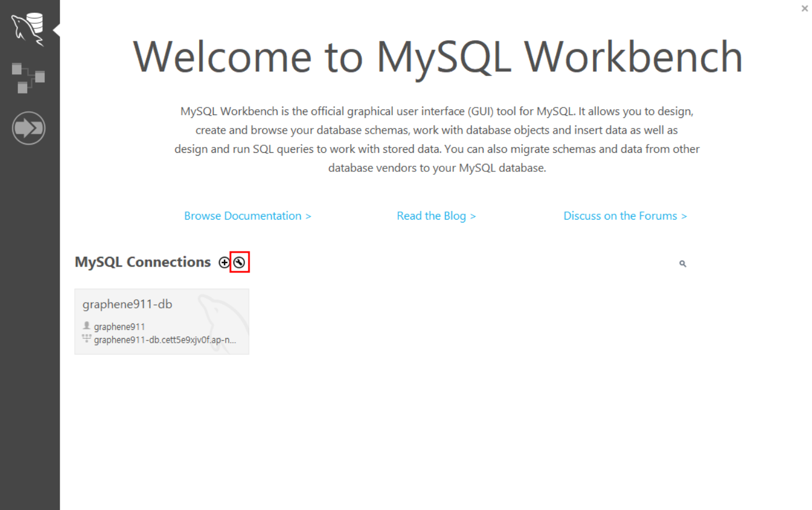Open the graphene911-db connection tile
Screen dimensions: 812x510
point(162,322)
